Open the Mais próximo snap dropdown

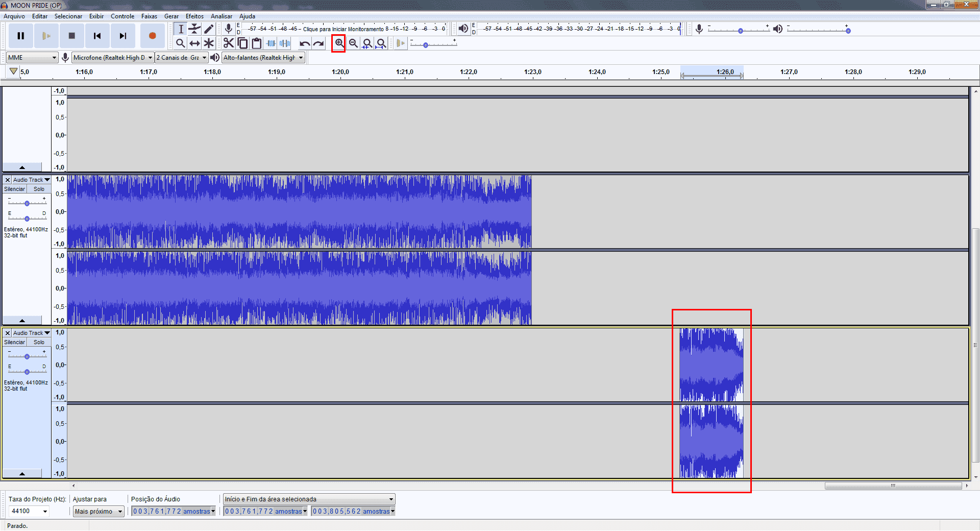click(x=99, y=511)
